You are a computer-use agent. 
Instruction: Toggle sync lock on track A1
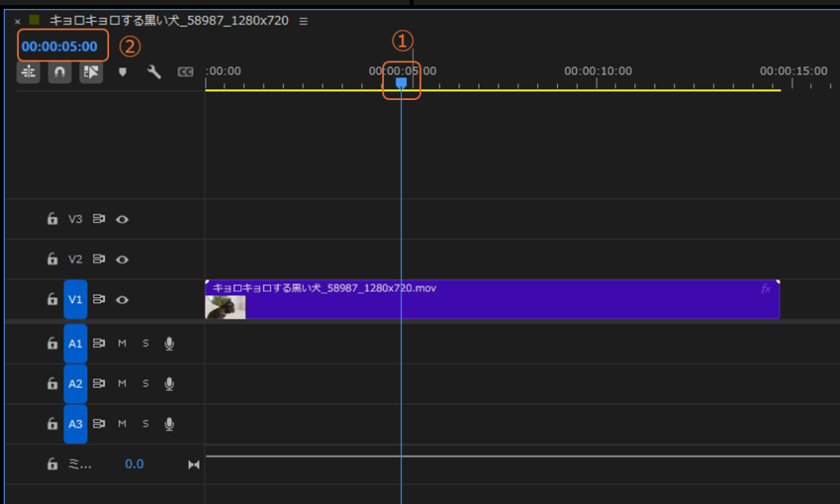pyautogui.click(x=99, y=343)
